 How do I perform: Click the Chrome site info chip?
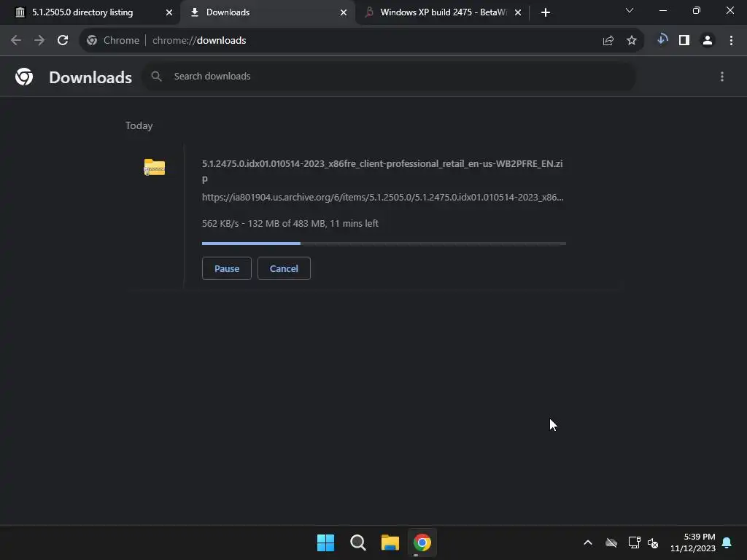point(113,41)
